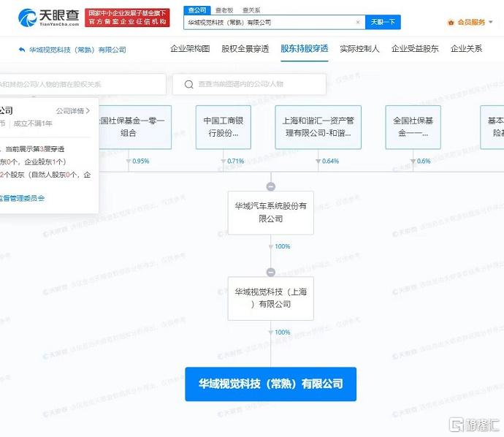Click the 0.6% shareholding label
Viewport: 504px width, 437px height.
click(x=424, y=161)
